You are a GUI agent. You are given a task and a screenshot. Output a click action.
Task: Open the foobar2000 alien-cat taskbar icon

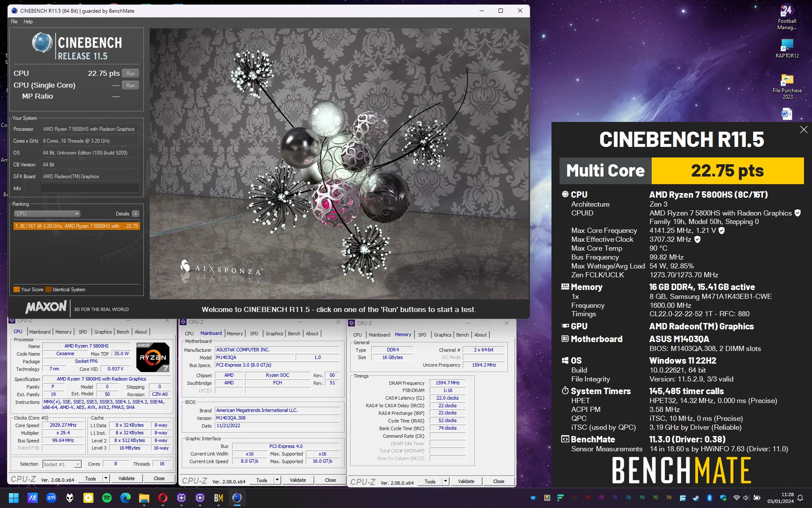point(70,498)
